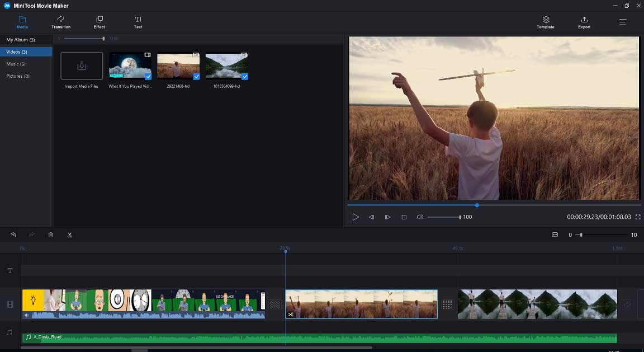Click the 49.1s ruler mark
The width and height of the screenshot is (644, 352).
point(457,248)
